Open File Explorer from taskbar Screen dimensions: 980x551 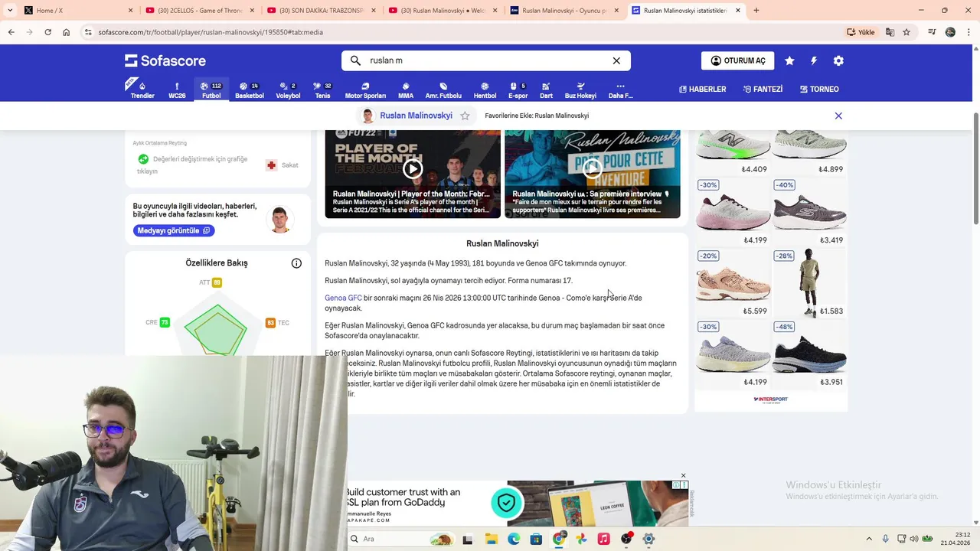coord(491,539)
